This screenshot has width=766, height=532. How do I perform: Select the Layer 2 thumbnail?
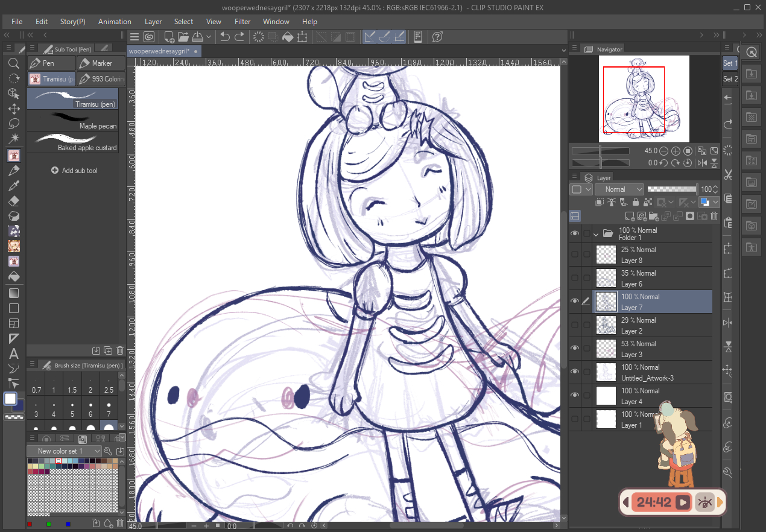(606, 325)
